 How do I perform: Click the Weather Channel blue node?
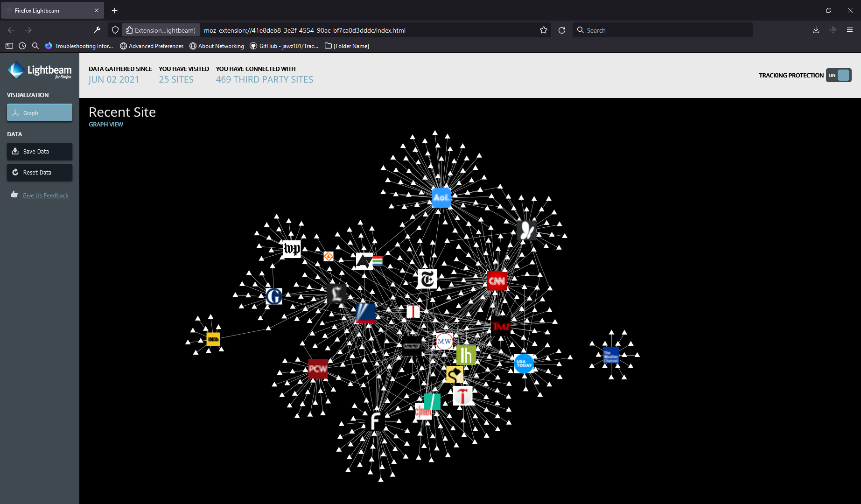pyautogui.click(x=611, y=355)
